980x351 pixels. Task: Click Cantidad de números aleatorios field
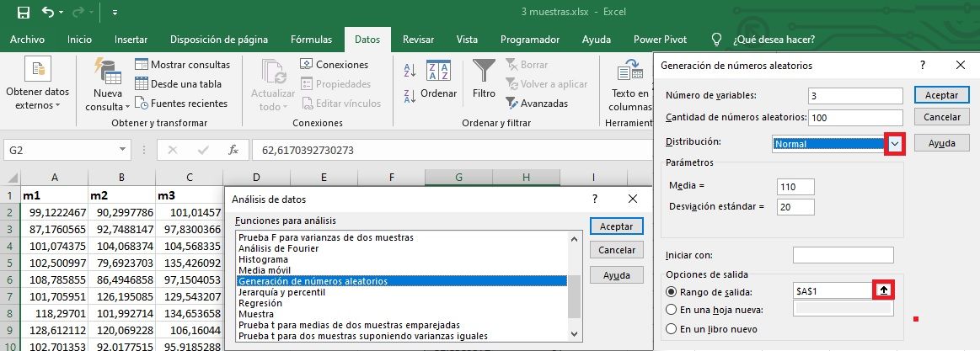[855, 117]
